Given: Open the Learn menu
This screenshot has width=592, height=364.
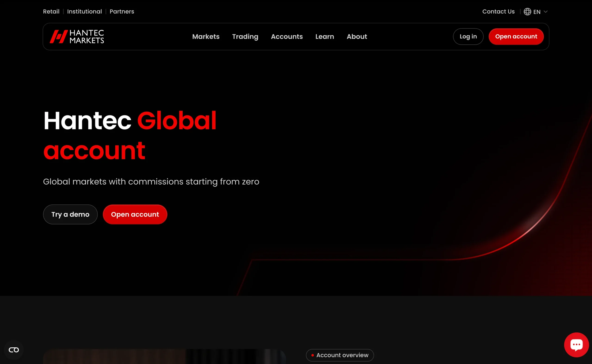Looking at the screenshot, I should tap(325, 36).
